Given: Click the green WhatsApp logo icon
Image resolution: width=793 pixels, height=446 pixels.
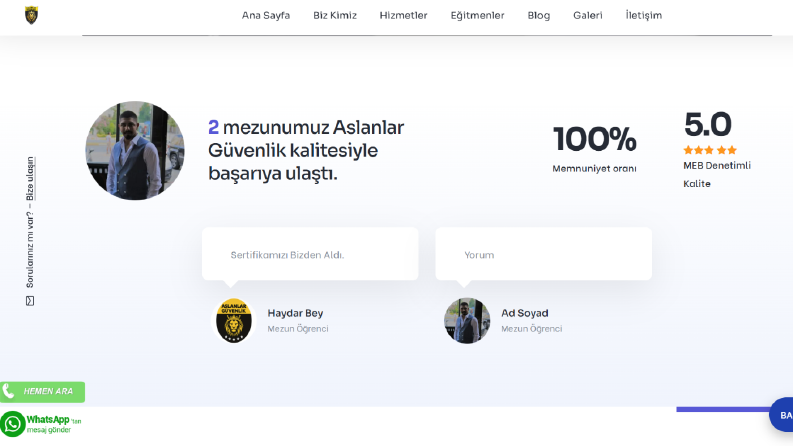Looking at the screenshot, I should click(13, 424).
